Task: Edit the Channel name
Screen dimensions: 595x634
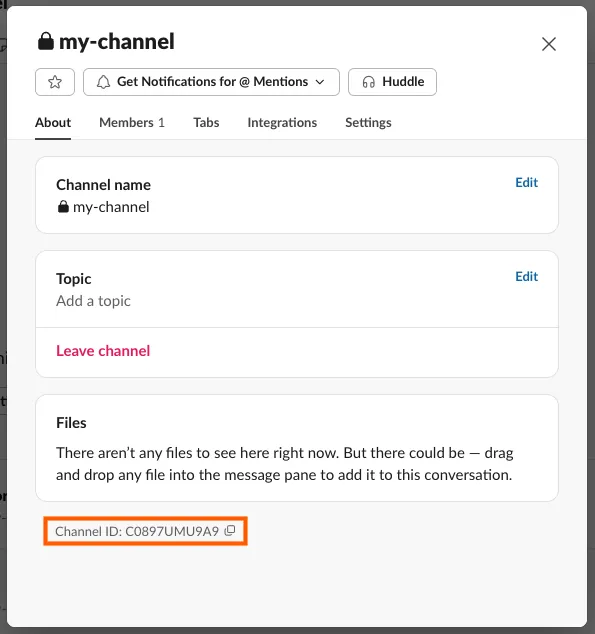Action: point(526,183)
